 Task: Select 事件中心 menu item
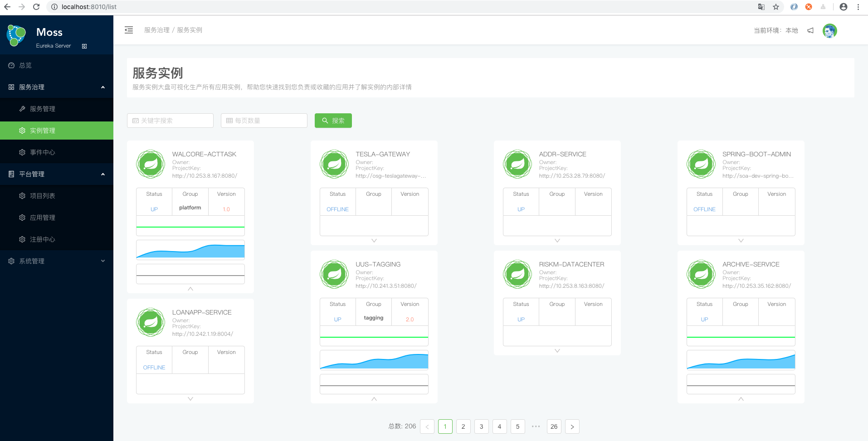43,152
